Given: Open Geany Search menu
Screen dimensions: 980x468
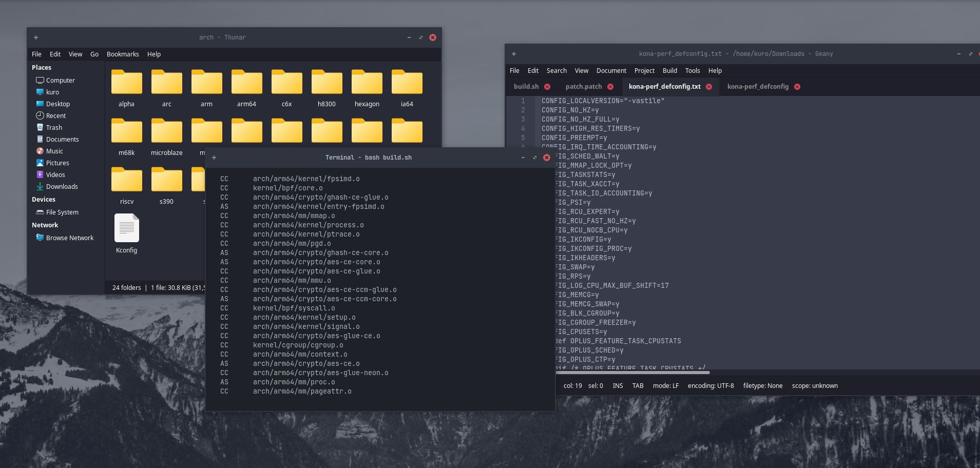Looking at the screenshot, I should (x=556, y=70).
